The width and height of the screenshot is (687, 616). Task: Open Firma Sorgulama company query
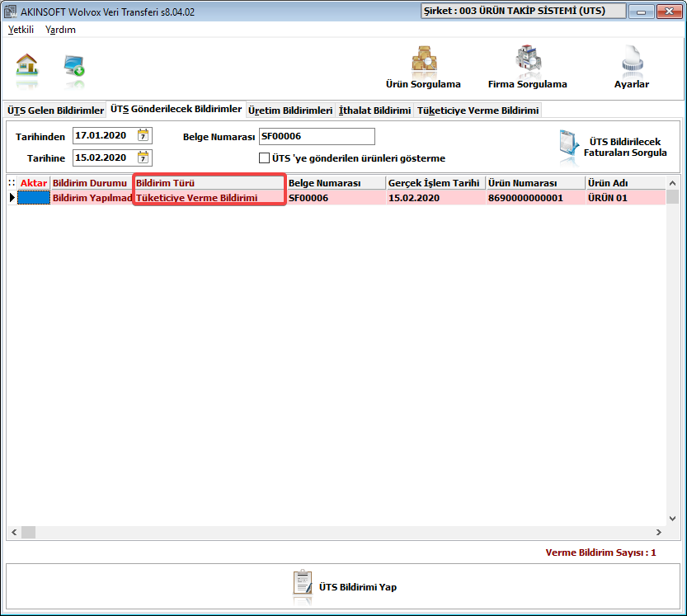pyautogui.click(x=528, y=68)
